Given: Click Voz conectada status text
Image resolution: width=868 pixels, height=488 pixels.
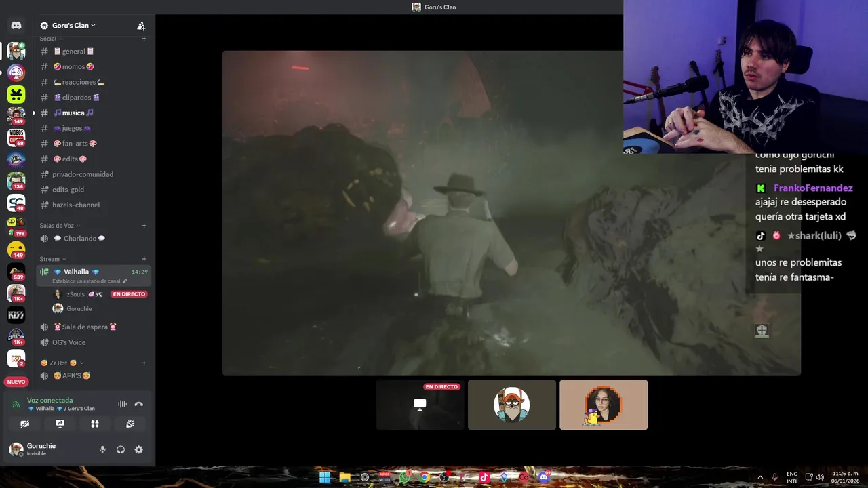Looking at the screenshot, I should 50,400.
